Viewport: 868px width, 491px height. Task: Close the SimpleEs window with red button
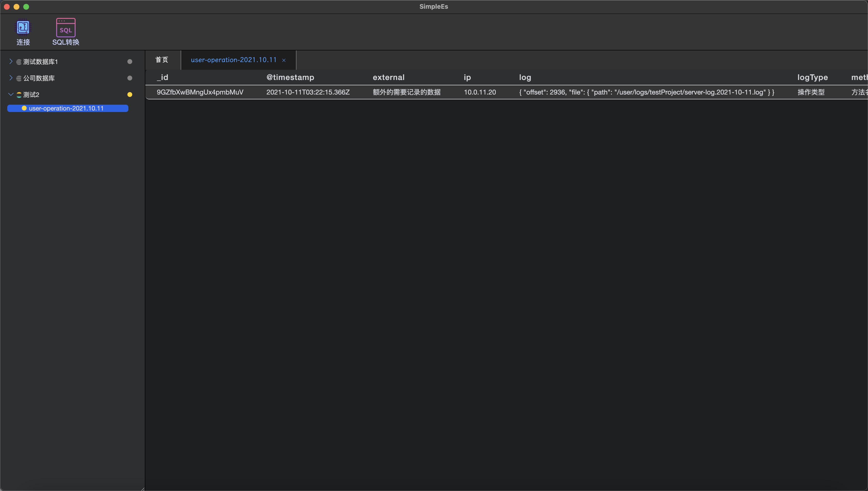(x=7, y=7)
